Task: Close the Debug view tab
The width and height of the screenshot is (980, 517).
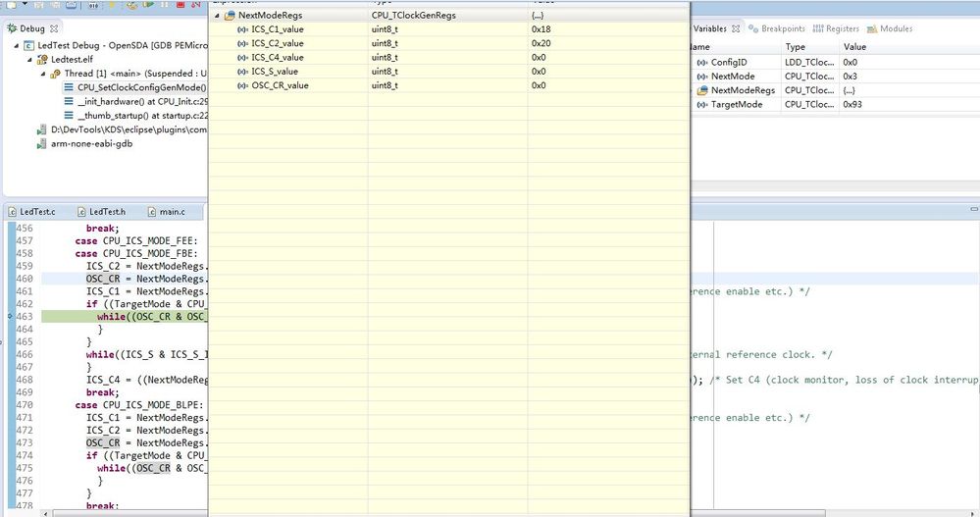Action: pyautogui.click(x=54, y=28)
